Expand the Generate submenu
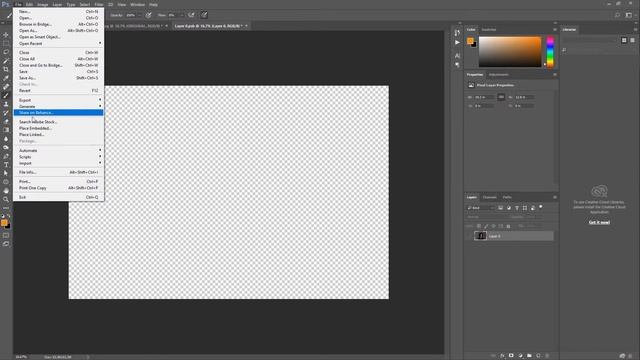Screen dimensions: 640x360 coord(58,106)
